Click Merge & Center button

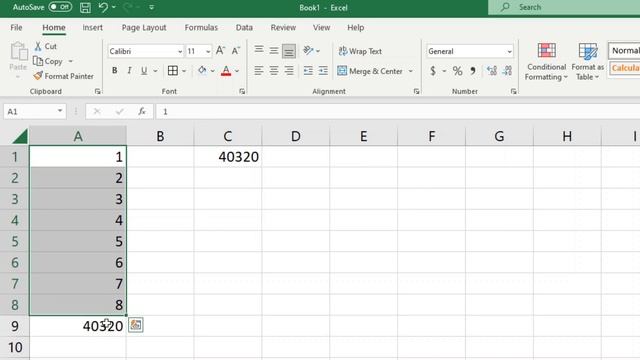(x=370, y=71)
